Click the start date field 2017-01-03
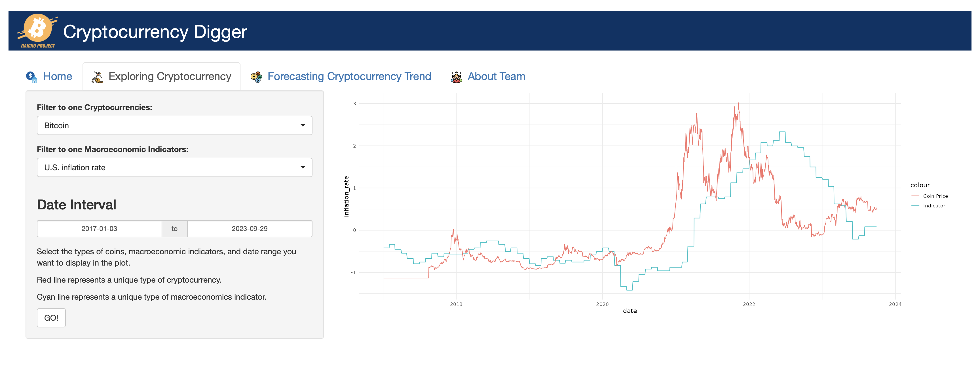The width and height of the screenshot is (980, 389). [x=99, y=229]
